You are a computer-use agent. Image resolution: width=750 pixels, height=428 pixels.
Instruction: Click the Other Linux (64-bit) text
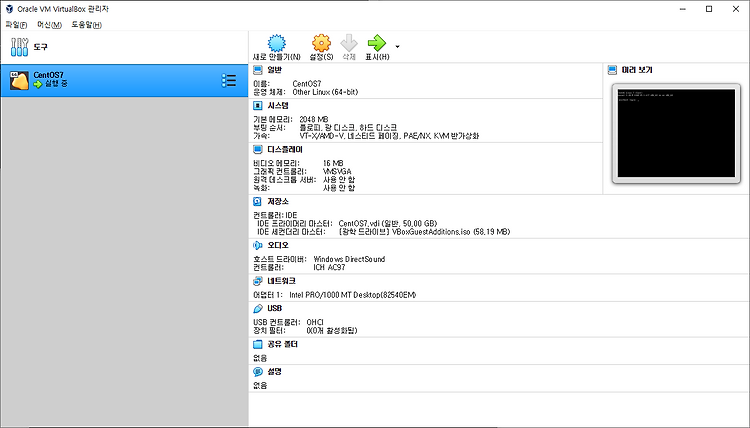coord(325,92)
